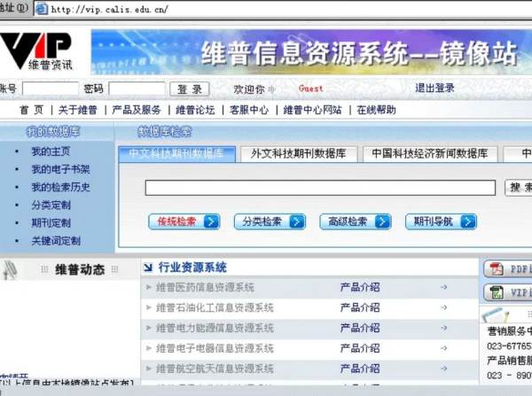Click the 登录 login button
Screen dimensions: 532x396
(x=190, y=89)
